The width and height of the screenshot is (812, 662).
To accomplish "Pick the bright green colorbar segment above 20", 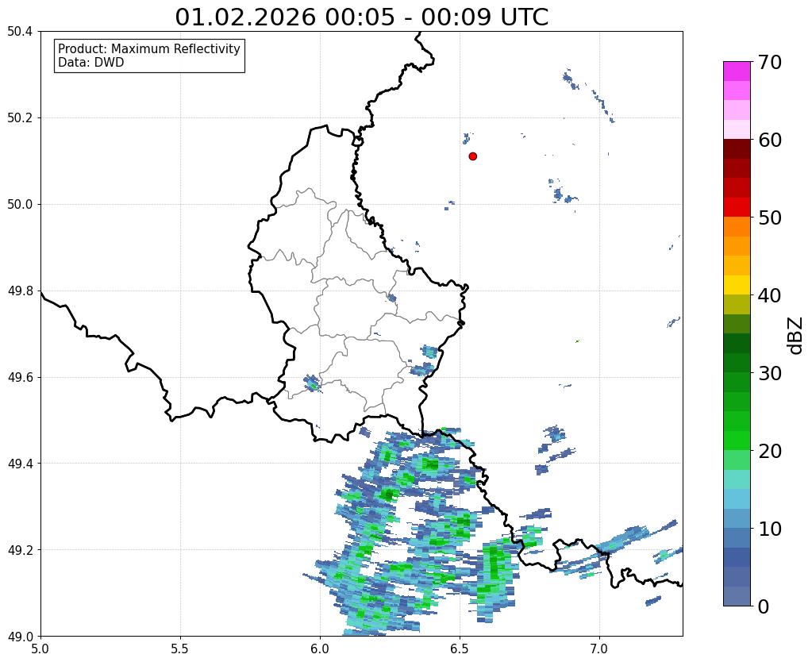I will [x=737, y=441].
